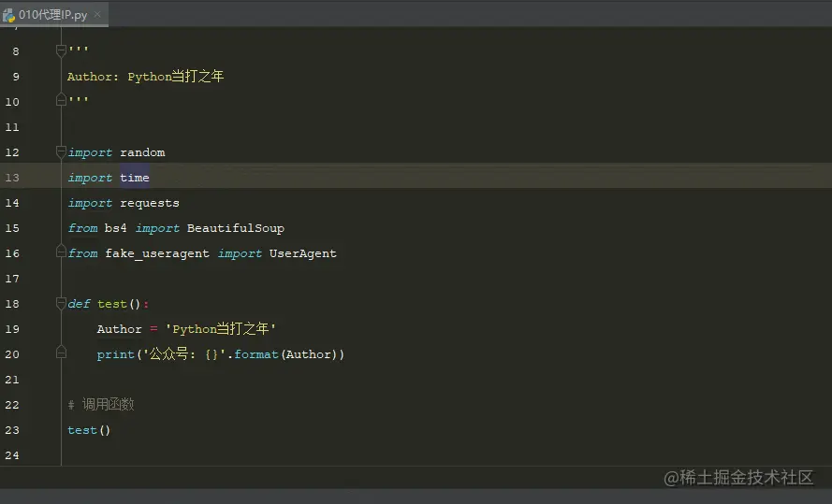Click the 'import' keyword on line 14

point(90,203)
